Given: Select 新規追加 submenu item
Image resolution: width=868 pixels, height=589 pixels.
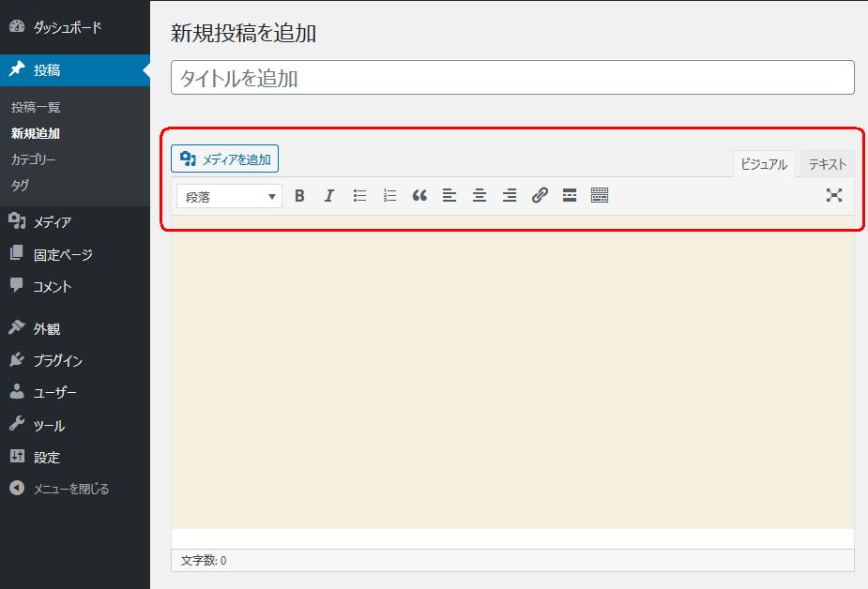Looking at the screenshot, I should pos(36,133).
